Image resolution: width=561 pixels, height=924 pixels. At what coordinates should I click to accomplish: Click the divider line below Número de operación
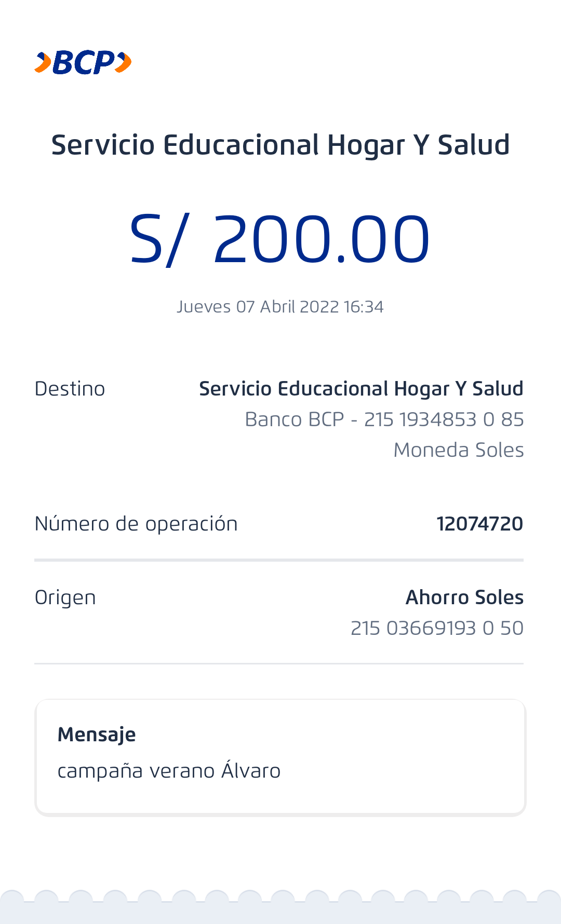click(x=279, y=560)
